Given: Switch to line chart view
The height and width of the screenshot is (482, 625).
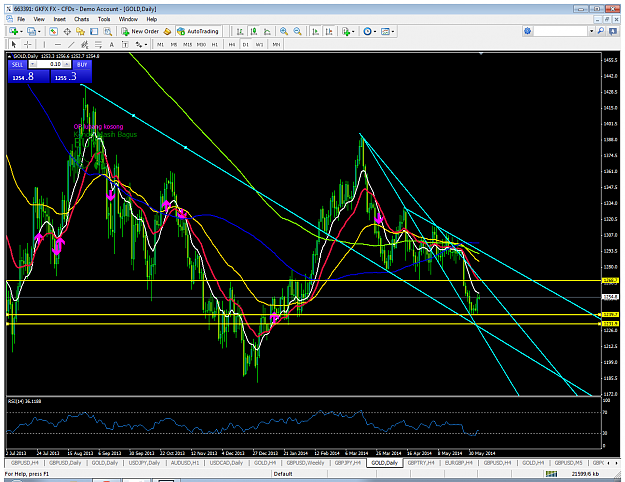Looking at the screenshot, I should (267, 31).
